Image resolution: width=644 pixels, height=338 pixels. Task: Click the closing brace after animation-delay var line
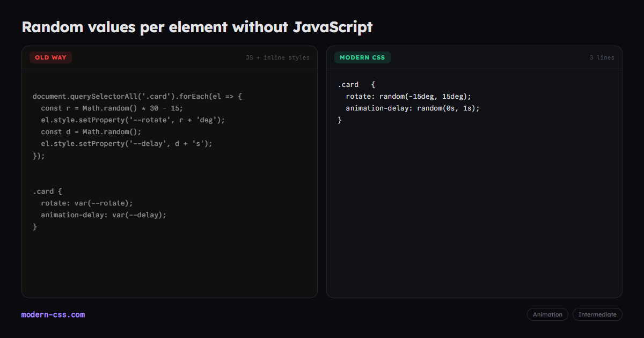(x=35, y=226)
